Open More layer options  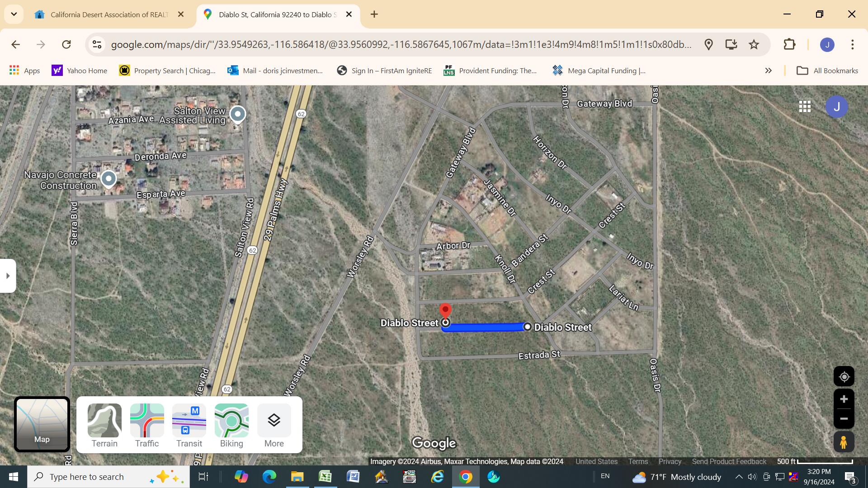pos(274,425)
